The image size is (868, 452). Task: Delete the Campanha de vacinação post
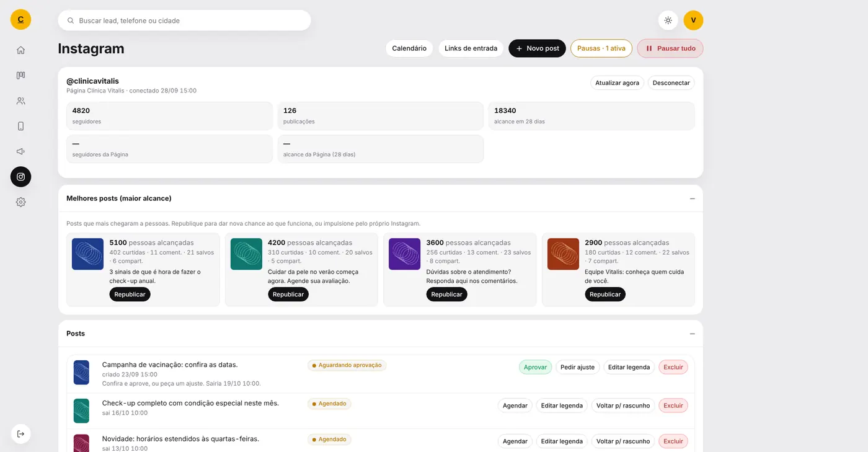673,367
